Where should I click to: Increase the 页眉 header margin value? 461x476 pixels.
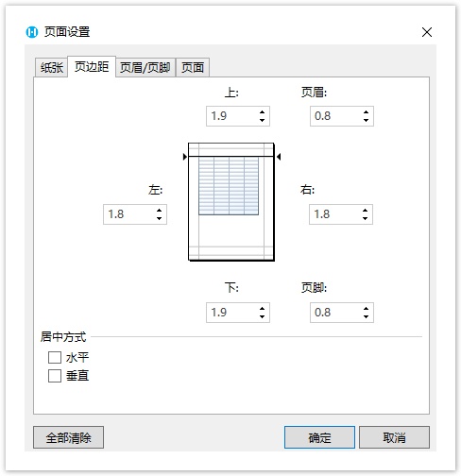point(366,112)
